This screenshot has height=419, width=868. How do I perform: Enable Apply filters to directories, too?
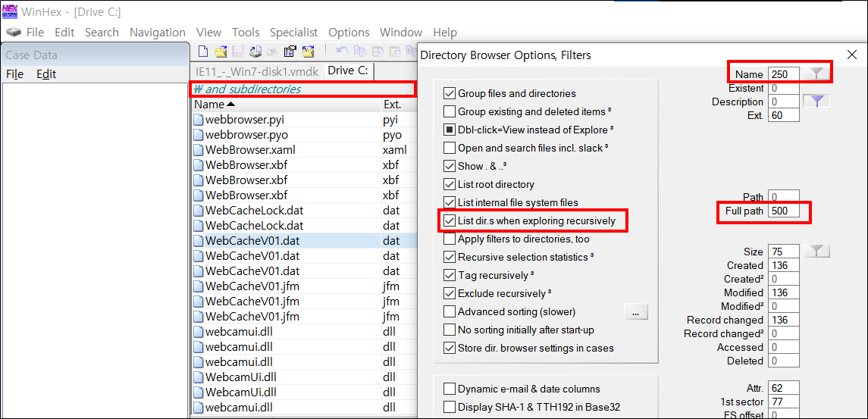coord(449,239)
